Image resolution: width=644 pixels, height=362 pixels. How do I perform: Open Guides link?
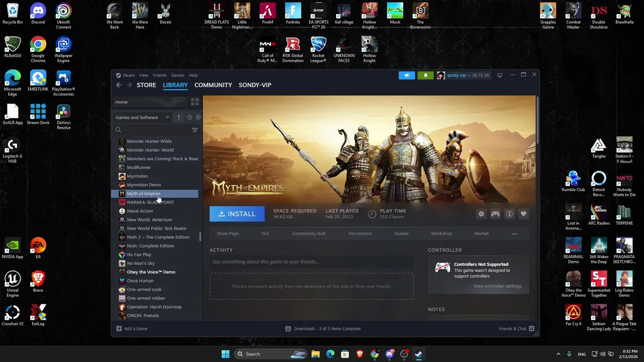click(401, 233)
